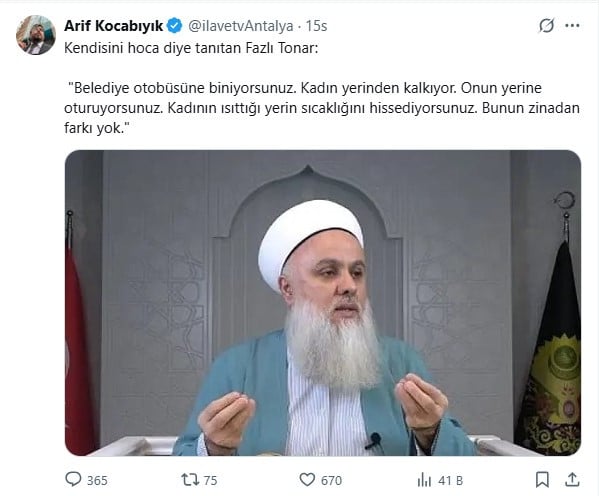The image size is (599, 496).
Task: Click the quoted tweet text body
Action: coord(322,108)
